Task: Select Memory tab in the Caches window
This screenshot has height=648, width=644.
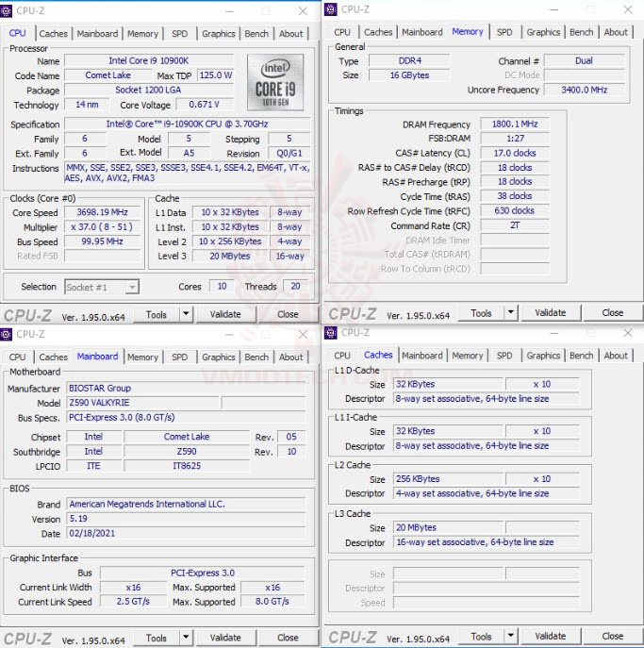Action: tap(468, 356)
